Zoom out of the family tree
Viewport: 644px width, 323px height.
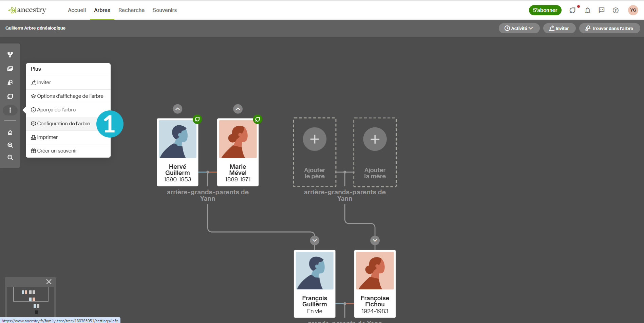(x=10, y=157)
